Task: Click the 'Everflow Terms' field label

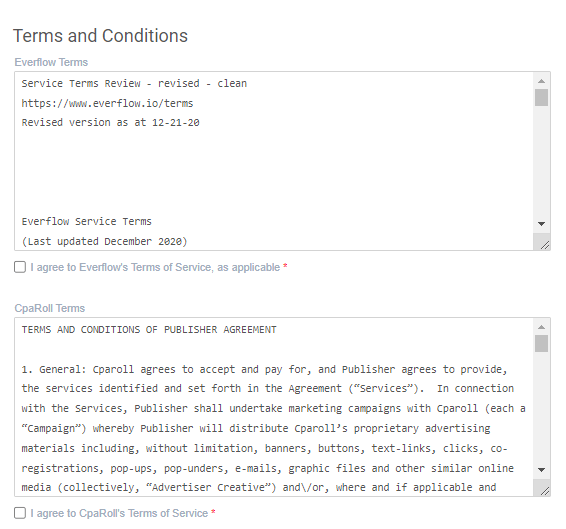Action: [51, 62]
